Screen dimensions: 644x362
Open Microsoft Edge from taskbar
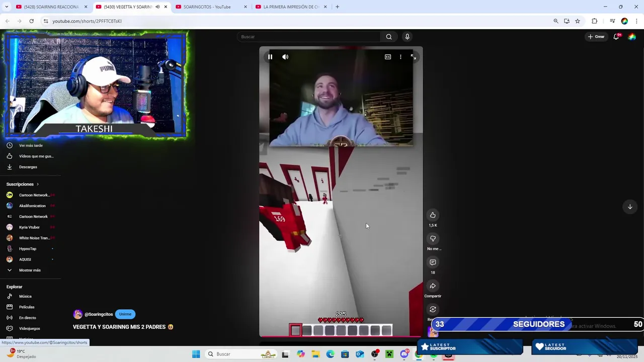click(330, 354)
